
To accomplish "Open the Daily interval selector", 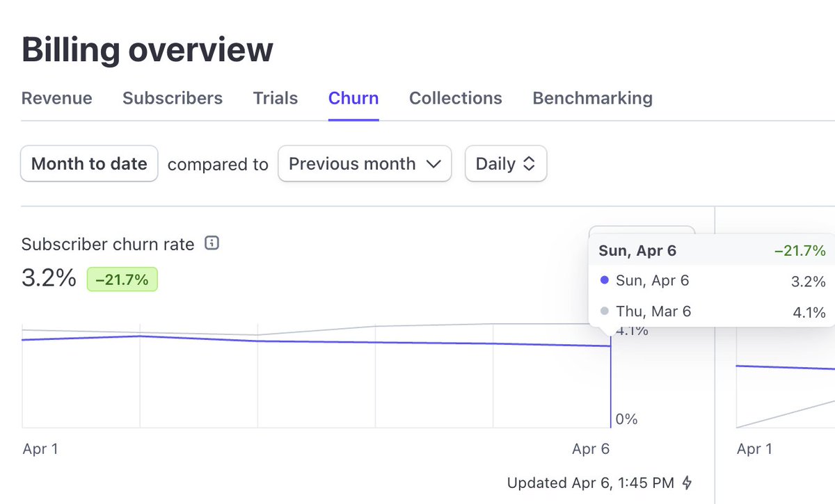I will [506, 164].
